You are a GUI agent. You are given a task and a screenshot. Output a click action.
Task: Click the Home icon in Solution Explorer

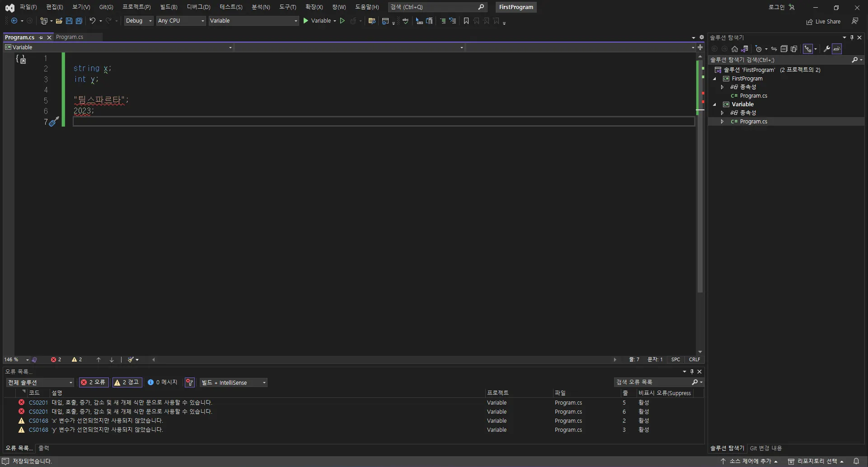pos(735,49)
